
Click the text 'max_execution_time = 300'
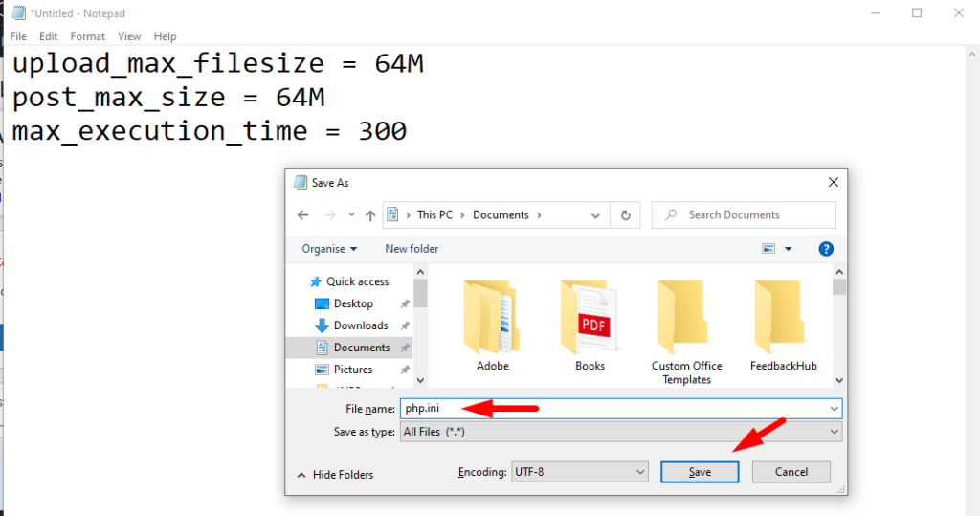pos(210,131)
